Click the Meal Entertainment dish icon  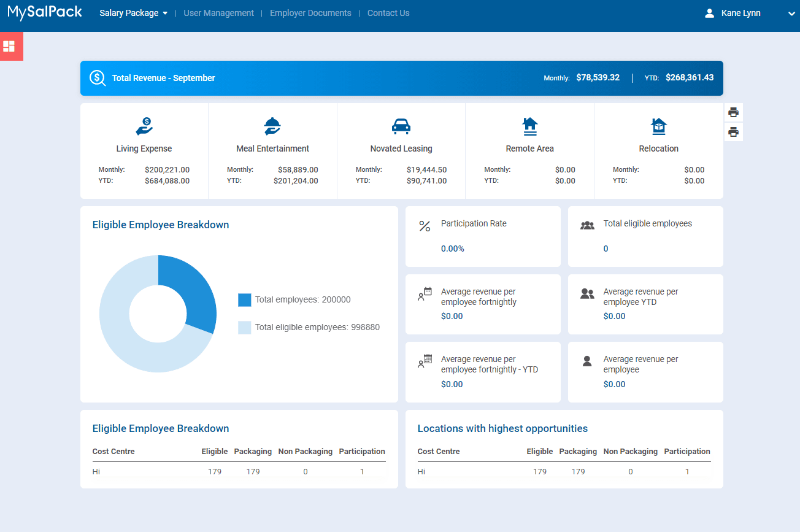pos(272,126)
